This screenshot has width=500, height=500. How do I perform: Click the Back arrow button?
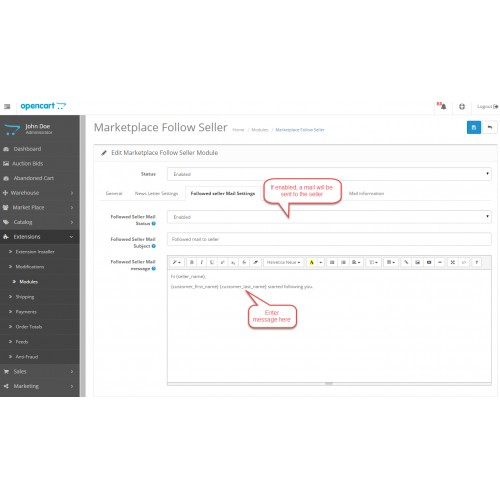pyautogui.click(x=490, y=127)
